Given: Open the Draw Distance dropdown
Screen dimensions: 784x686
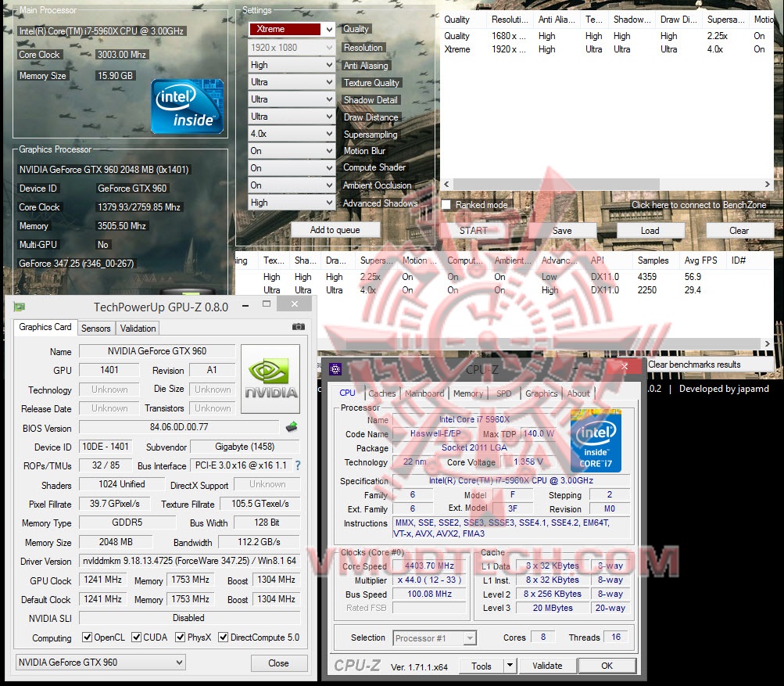Looking at the screenshot, I should point(292,116).
